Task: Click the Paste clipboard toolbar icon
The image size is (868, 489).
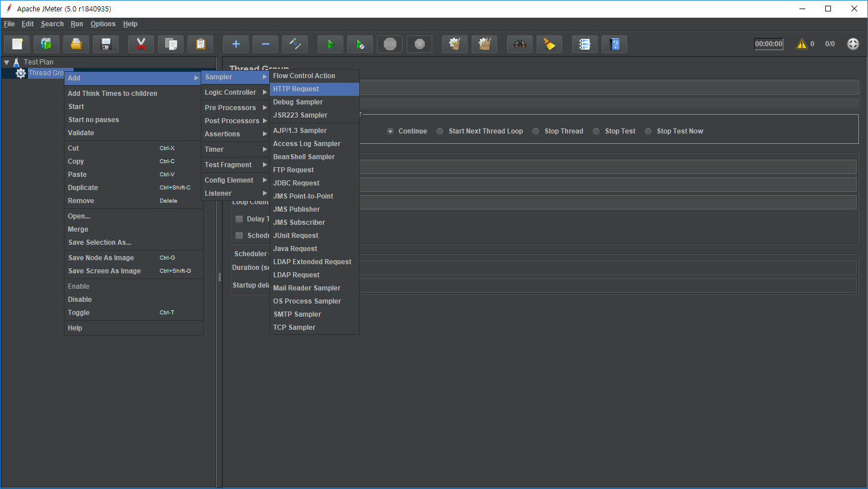Action: pyautogui.click(x=200, y=44)
